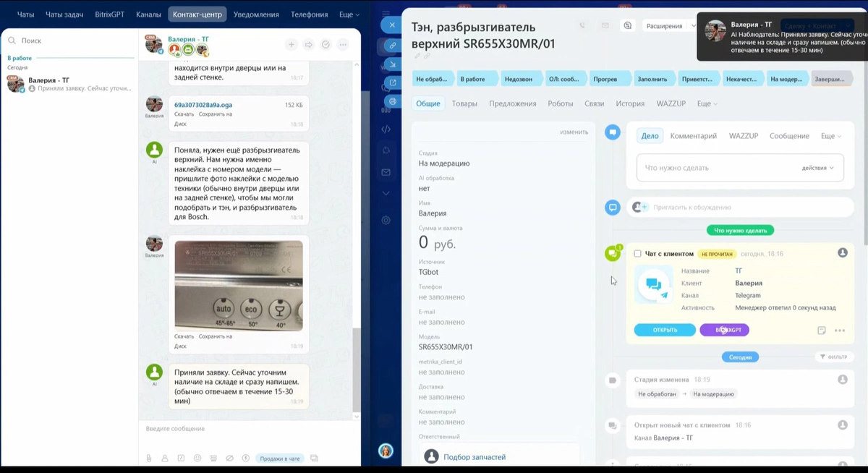868x473 pixels.
Task: Click Продажи в чате button
Action: [x=280, y=458]
